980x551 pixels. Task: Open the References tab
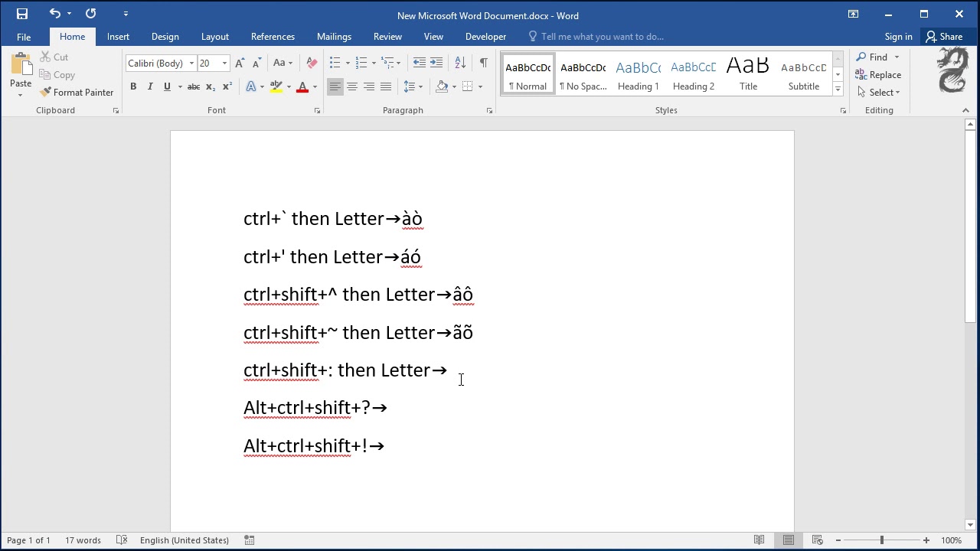pos(273,37)
